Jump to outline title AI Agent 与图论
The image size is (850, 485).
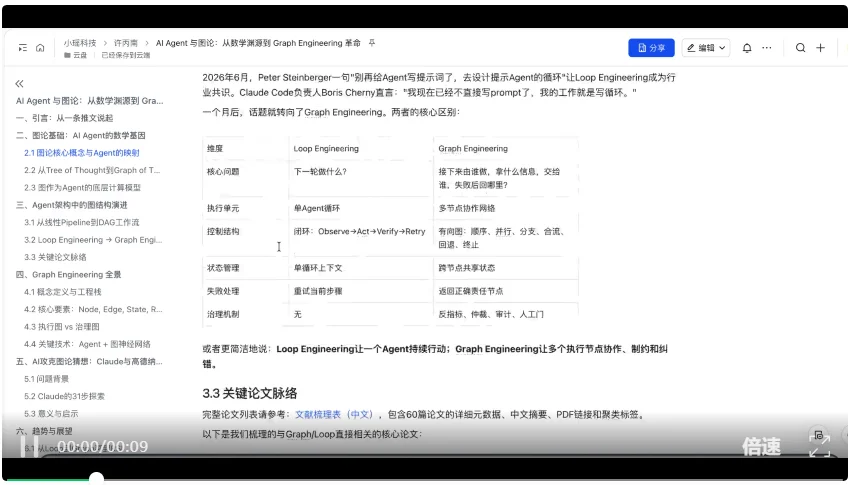(x=89, y=101)
